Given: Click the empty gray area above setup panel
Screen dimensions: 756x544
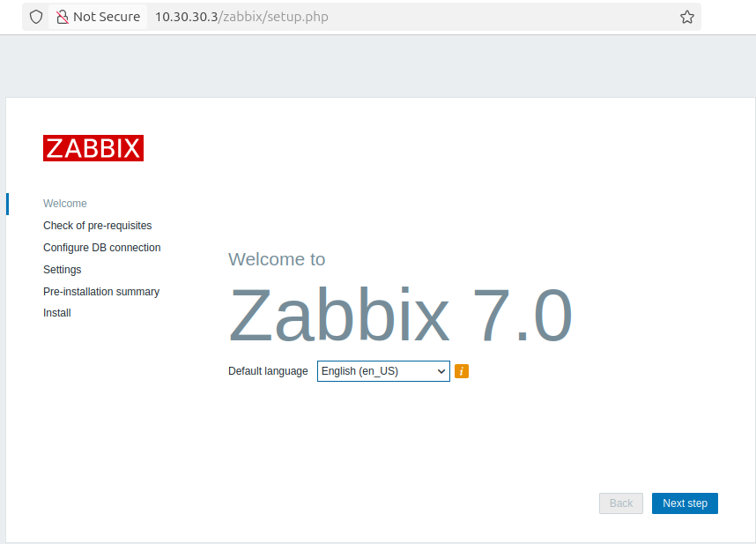Looking at the screenshot, I should [x=378, y=66].
